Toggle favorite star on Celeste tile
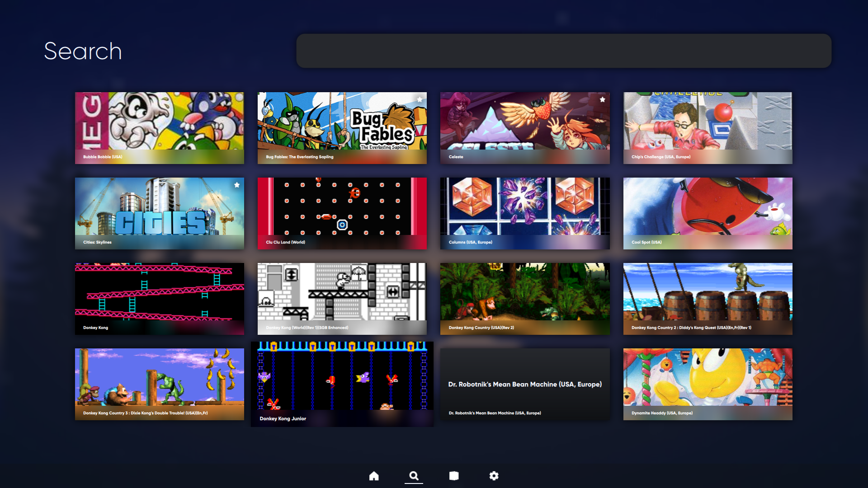The width and height of the screenshot is (868, 488). coord(602,99)
